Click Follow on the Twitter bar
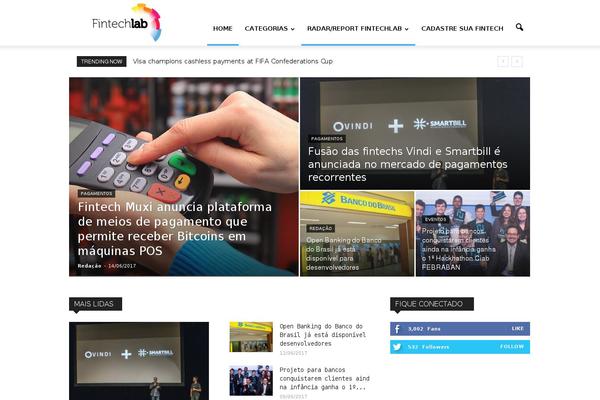The height and width of the screenshot is (400, 600). [512, 346]
